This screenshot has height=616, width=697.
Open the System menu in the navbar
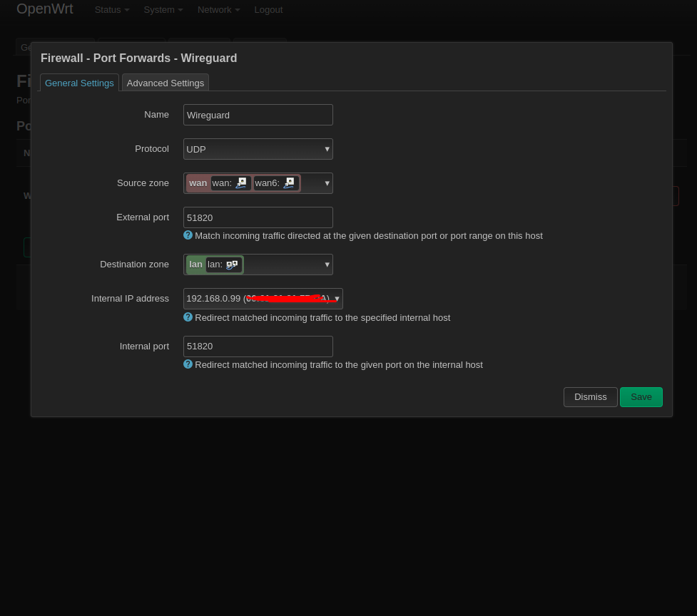point(163,10)
